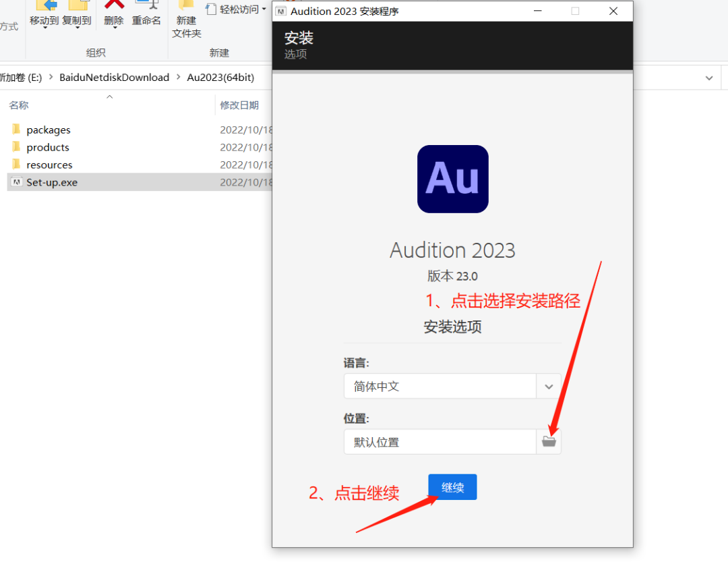Expand the 轻松访问 (Easy access) dropdown

point(263,9)
